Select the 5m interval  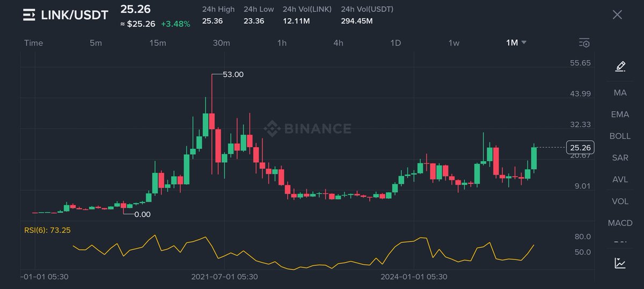(96, 43)
